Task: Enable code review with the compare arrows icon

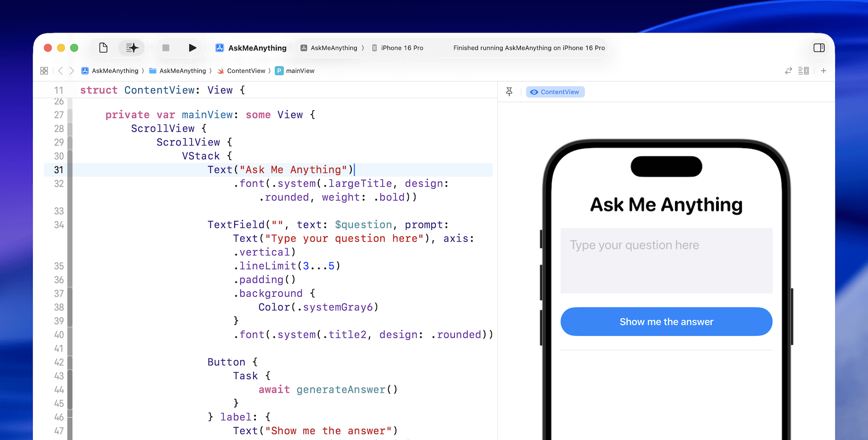Action: pyautogui.click(x=788, y=70)
